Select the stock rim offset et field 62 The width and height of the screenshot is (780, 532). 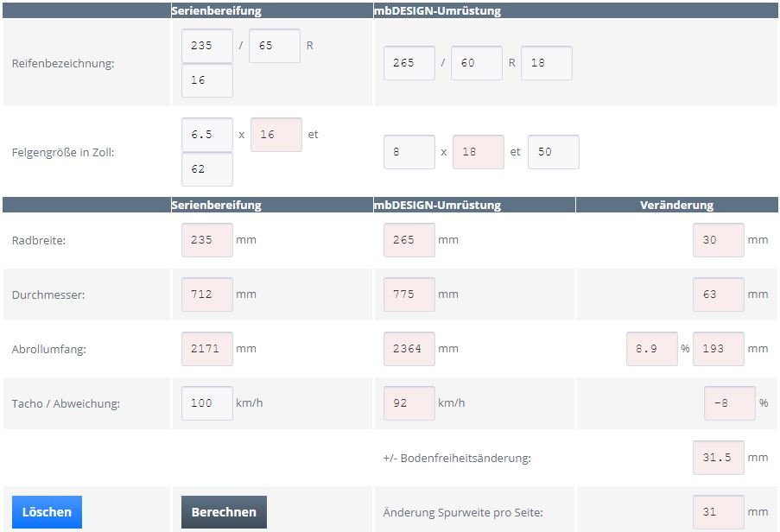tap(207, 169)
